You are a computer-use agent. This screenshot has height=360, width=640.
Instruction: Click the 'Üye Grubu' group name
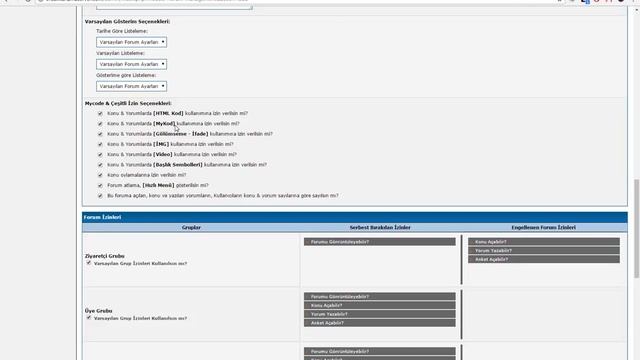point(98,311)
